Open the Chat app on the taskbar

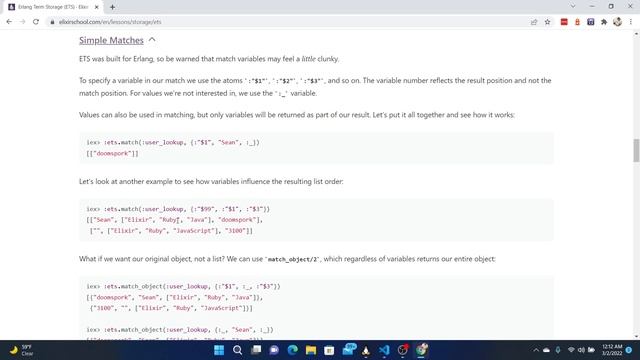(x=274, y=350)
